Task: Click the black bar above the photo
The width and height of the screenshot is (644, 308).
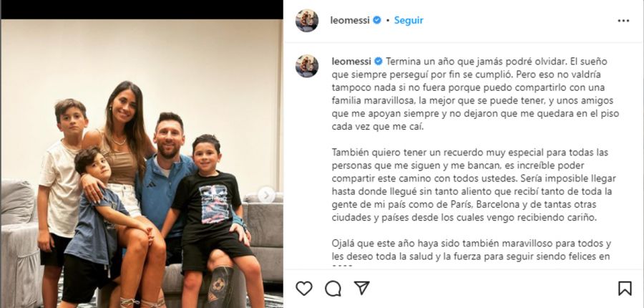Action: (x=142, y=9)
